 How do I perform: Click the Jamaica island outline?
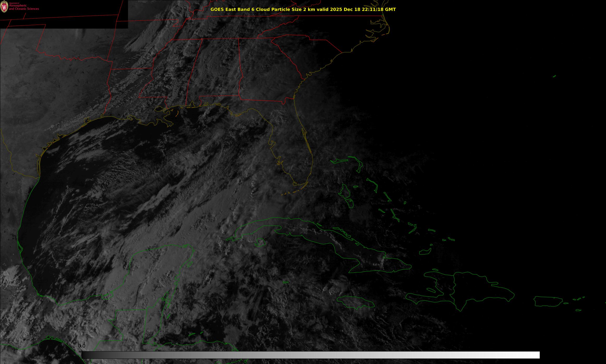[355, 302]
